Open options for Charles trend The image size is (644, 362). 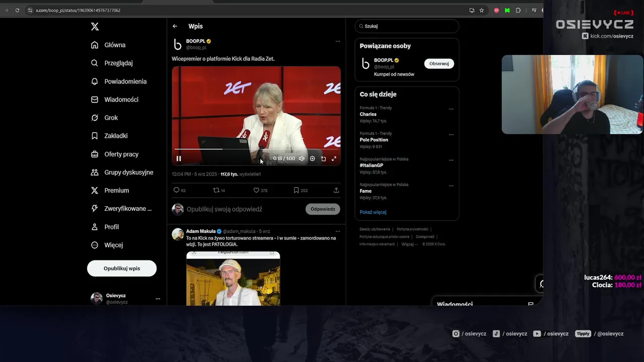click(x=451, y=109)
